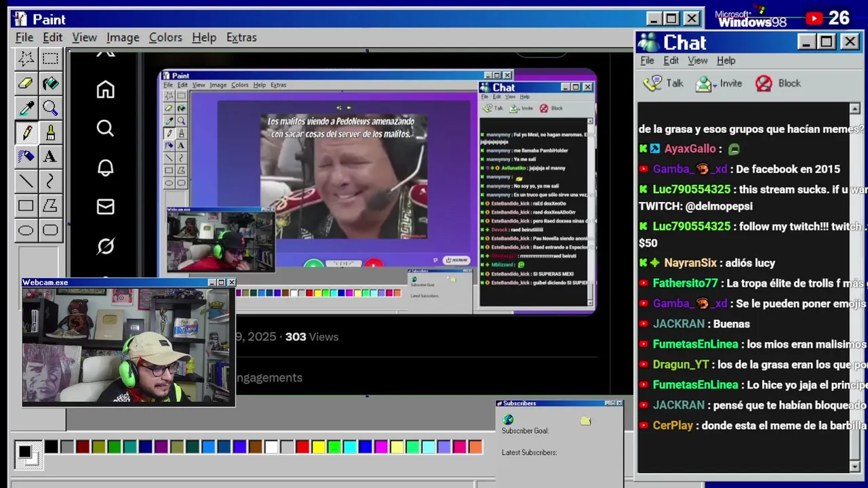The image size is (868, 488).
Task: Click username NayranSix in chat
Action: 690,263
